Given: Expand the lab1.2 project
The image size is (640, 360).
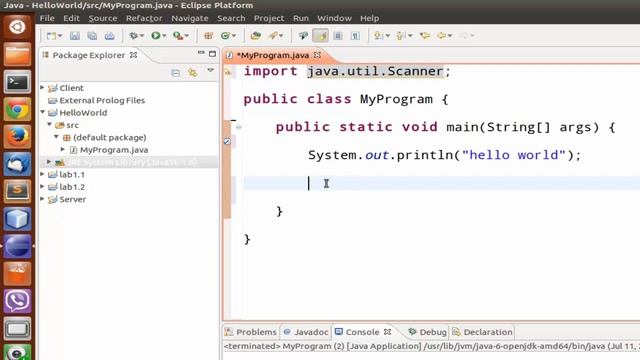Looking at the screenshot, I should pos(42,187).
